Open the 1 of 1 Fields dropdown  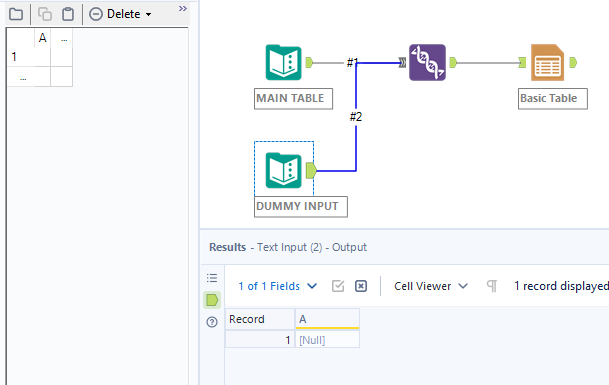(x=278, y=286)
